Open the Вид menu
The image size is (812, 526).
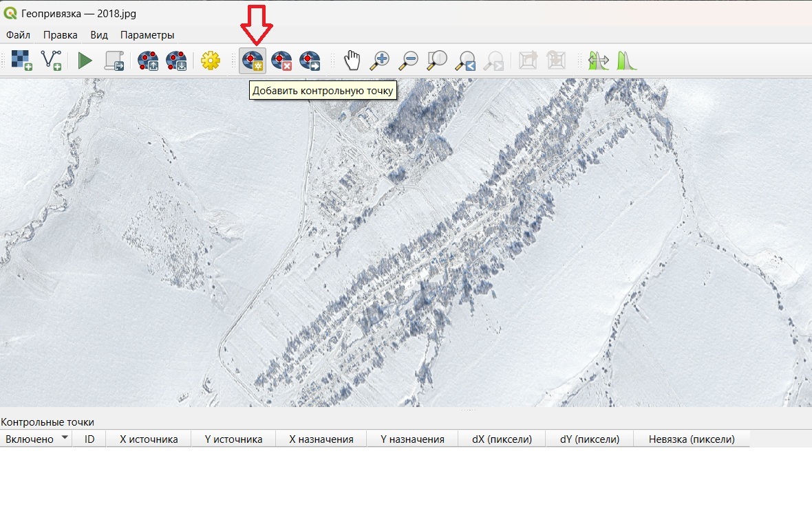pos(99,35)
